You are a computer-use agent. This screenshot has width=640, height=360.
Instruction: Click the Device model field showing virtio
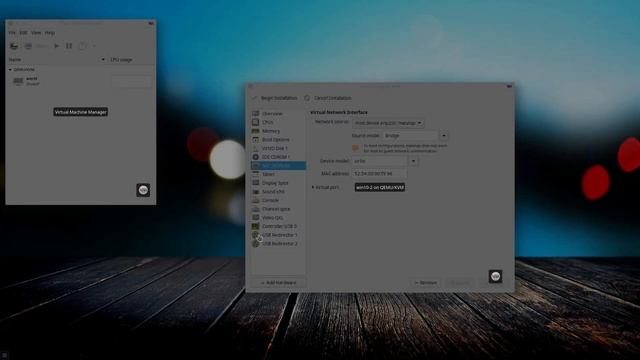380,161
